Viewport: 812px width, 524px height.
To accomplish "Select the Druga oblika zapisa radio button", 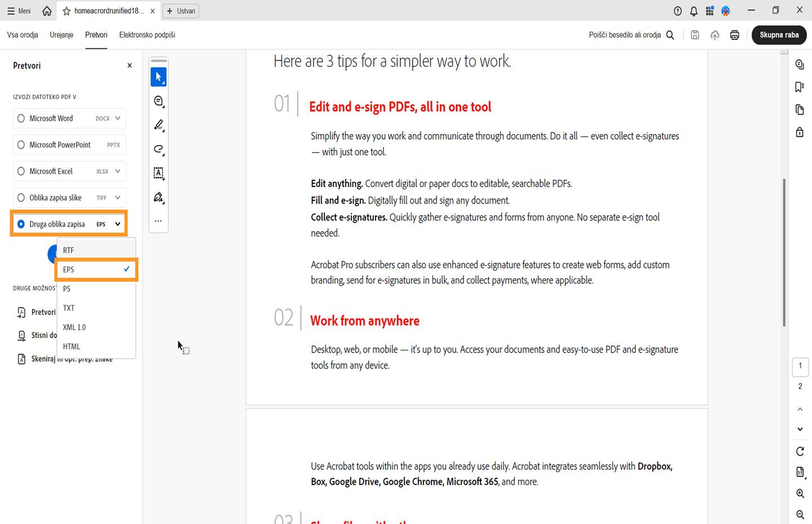I will (21, 224).
